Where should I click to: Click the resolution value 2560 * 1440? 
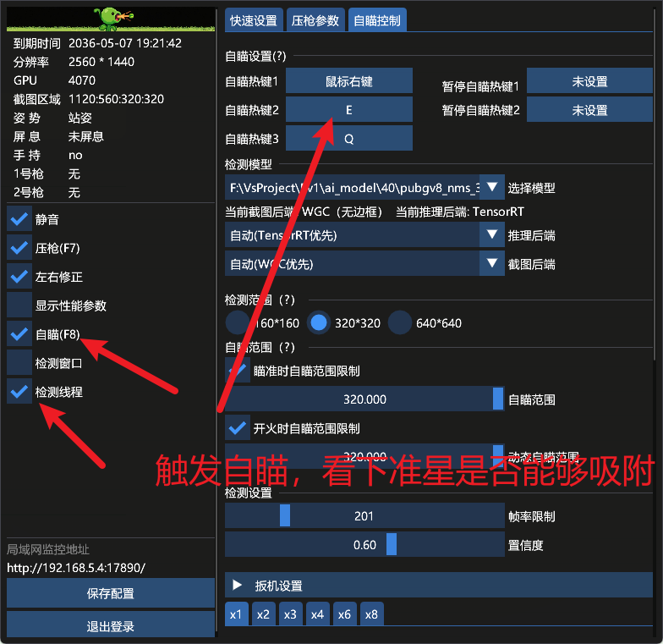[101, 62]
